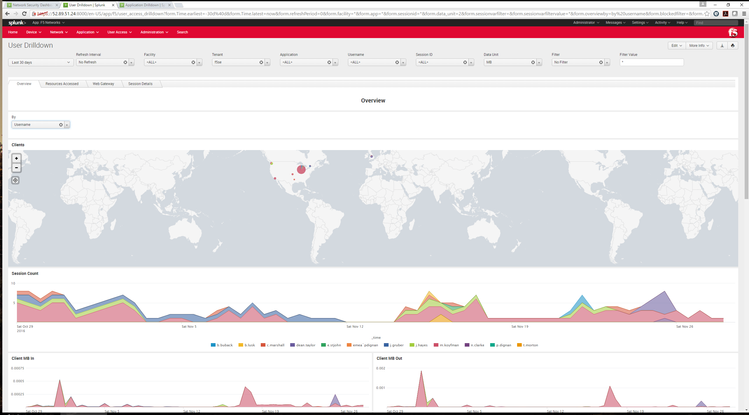This screenshot has height=415, width=749.
Task: Toggle the b.buback series in the legend
Action: point(222,345)
